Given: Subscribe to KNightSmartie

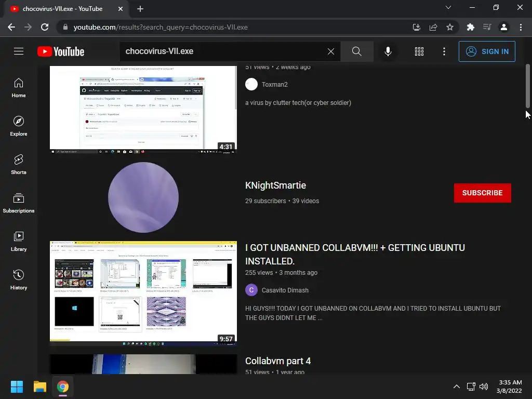Looking at the screenshot, I should coord(483,193).
